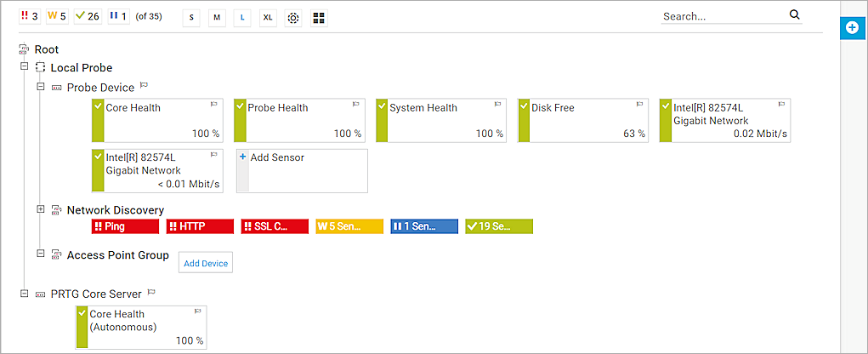Viewport: 868px width, 354px height.
Task: Click the search magnifier icon
Action: coord(794,14)
